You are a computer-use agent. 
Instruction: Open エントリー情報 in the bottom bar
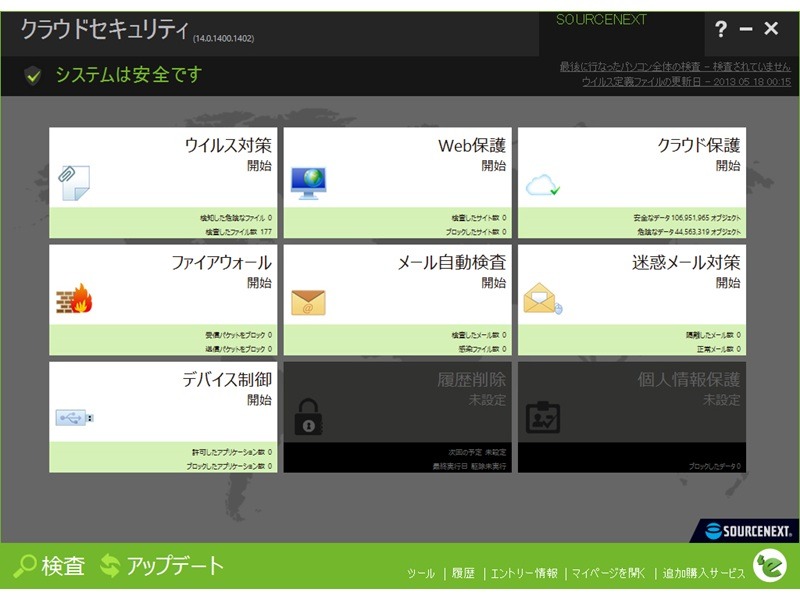pos(524,573)
